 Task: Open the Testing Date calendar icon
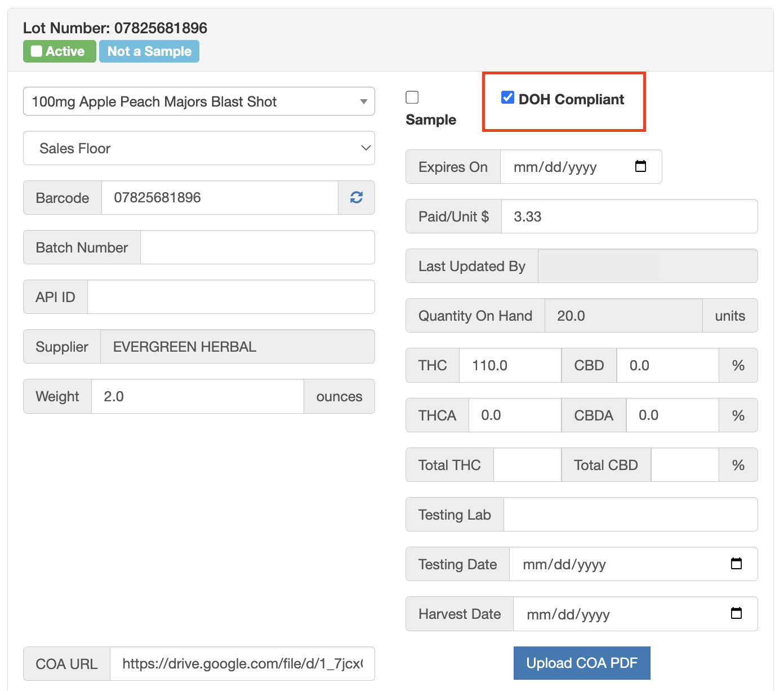pos(736,564)
